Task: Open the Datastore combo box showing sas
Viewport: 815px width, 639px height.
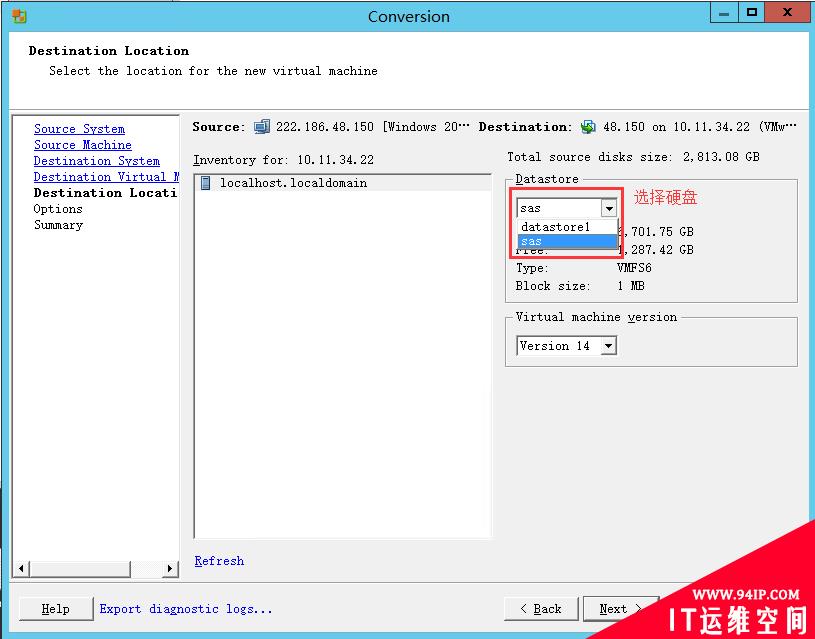Action: pyautogui.click(x=567, y=208)
